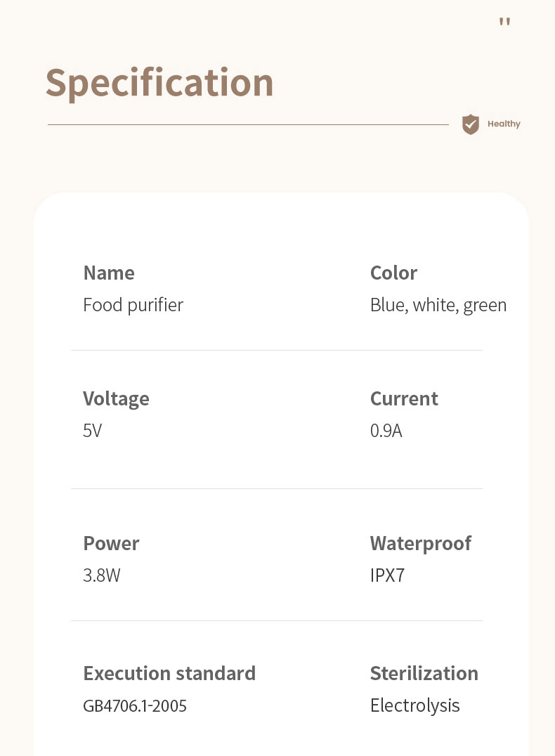Click the 3.8W power value
555x756 pixels.
(x=102, y=575)
